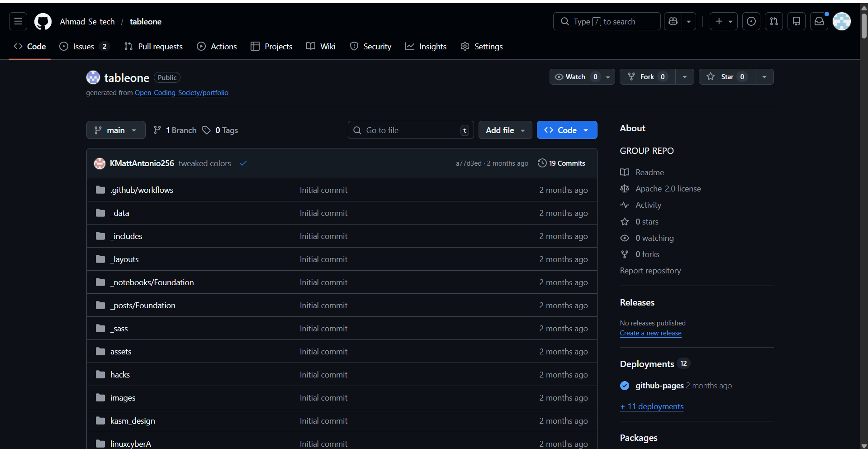This screenshot has height=449, width=868.
Task: Open Copilot chat icon in header
Action: pos(673,21)
